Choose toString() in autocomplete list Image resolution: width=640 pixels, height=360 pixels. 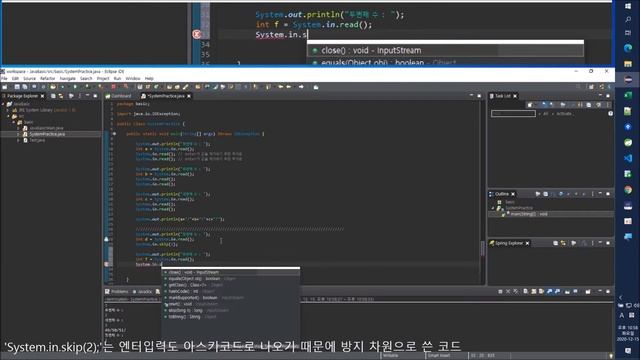coord(231,317)
